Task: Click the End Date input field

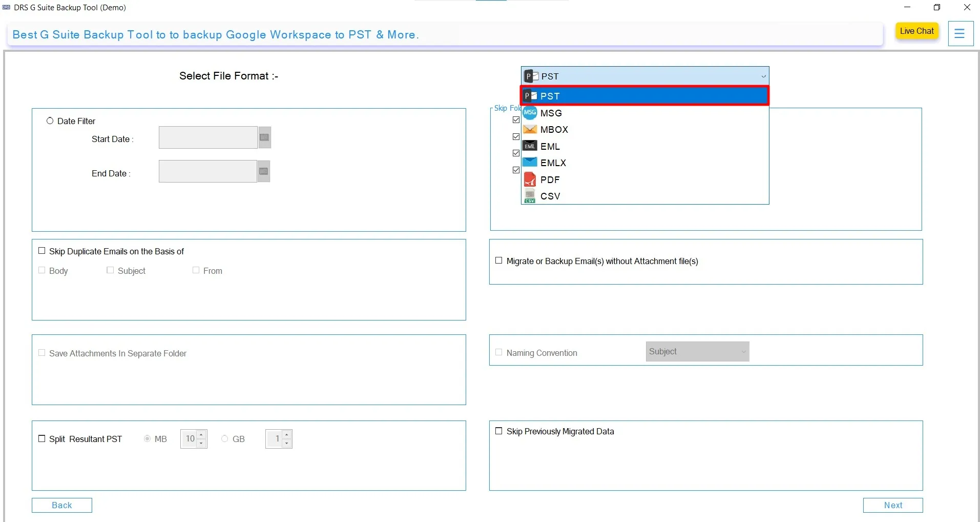Action: click(x=207, y=171)
